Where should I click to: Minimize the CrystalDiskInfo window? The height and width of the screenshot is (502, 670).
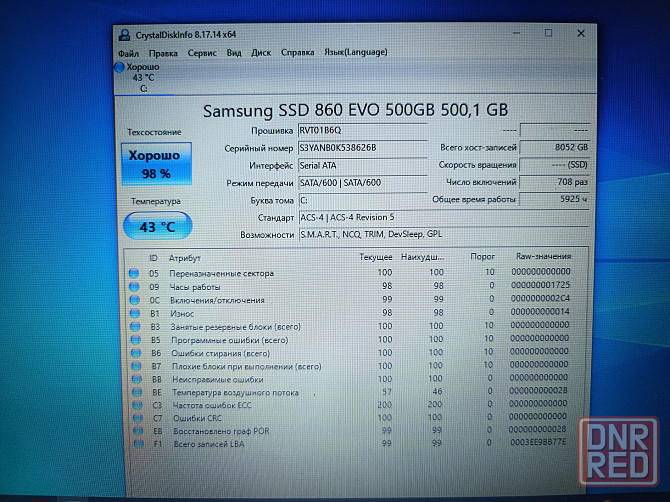516,34
